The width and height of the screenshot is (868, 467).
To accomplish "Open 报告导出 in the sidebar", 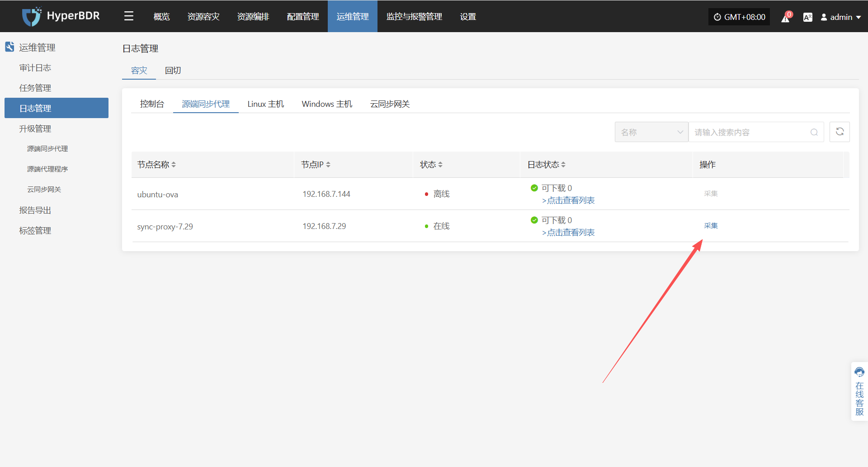I will (x=35, y=210).
